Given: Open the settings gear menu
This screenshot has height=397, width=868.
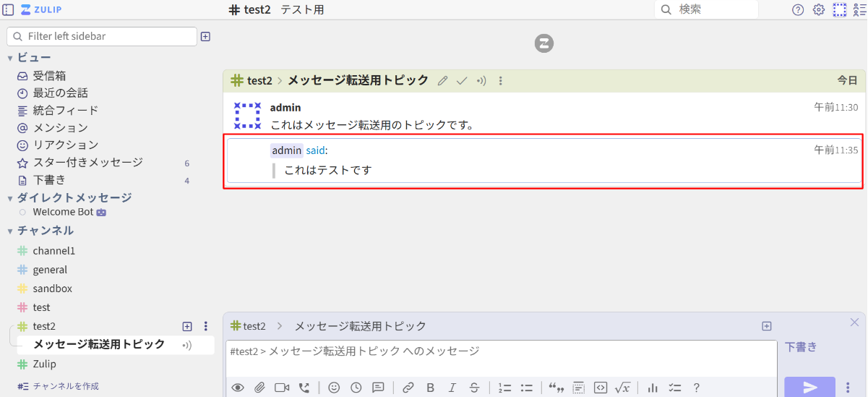Looking at the screenshot, I should pyautogui.click(x=819, y=10).
